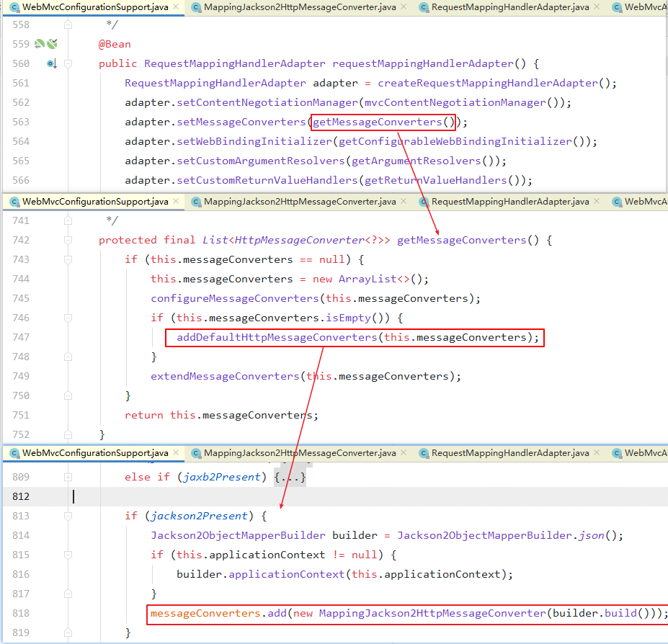This screenshot has height=644, width=668.
Task: Collapse the jackson2Present if block at line 813
Action: 68,516
